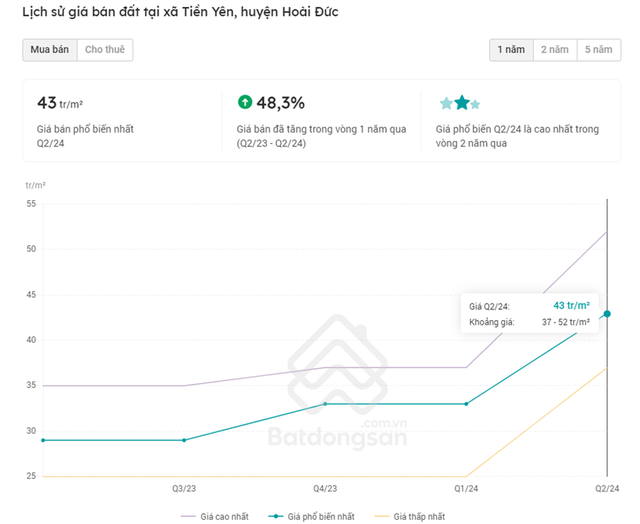Click the 48,3% price increase card
Viewport: 640px width, 524px height.
320,122
